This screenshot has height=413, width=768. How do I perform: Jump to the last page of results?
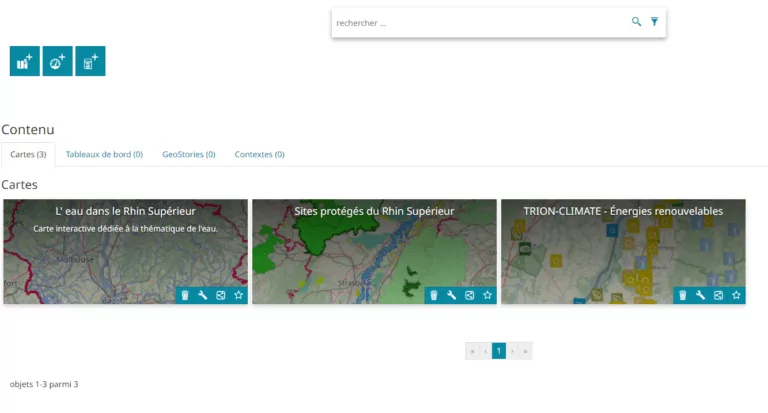click(526, 351)
